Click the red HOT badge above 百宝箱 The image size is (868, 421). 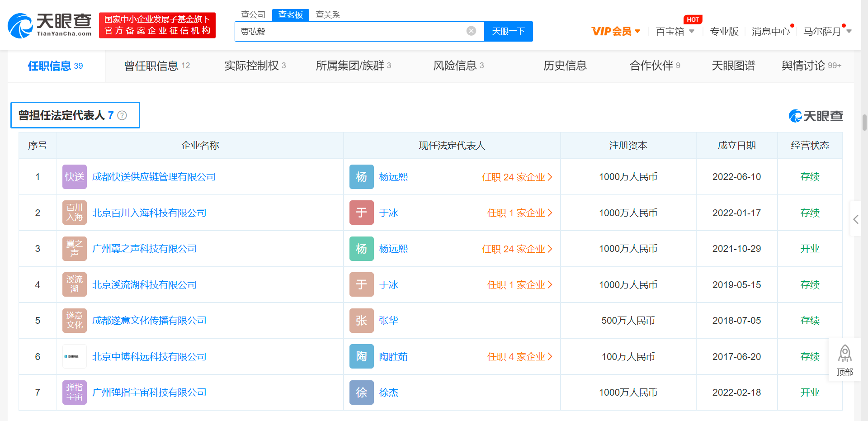point(693,19)
